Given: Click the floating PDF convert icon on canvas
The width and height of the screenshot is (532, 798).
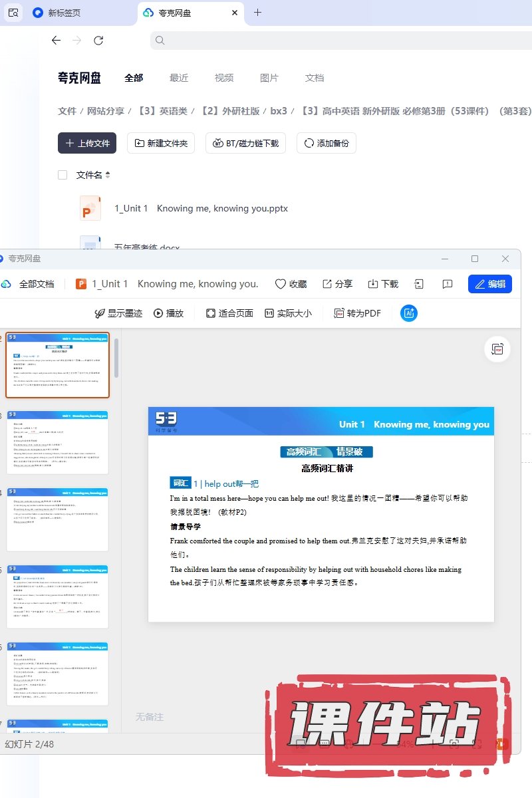Looking at the screenshot, I should [496, 348].
